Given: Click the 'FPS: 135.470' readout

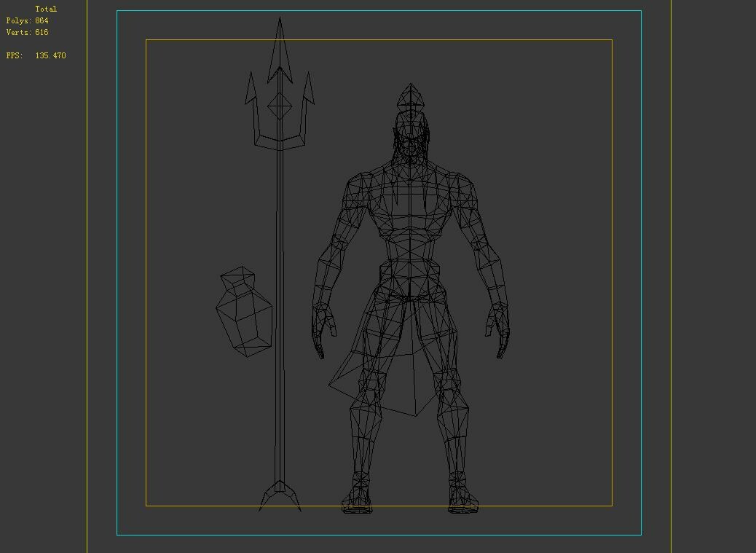Looking at the screenshot, I should pos(36,55).
